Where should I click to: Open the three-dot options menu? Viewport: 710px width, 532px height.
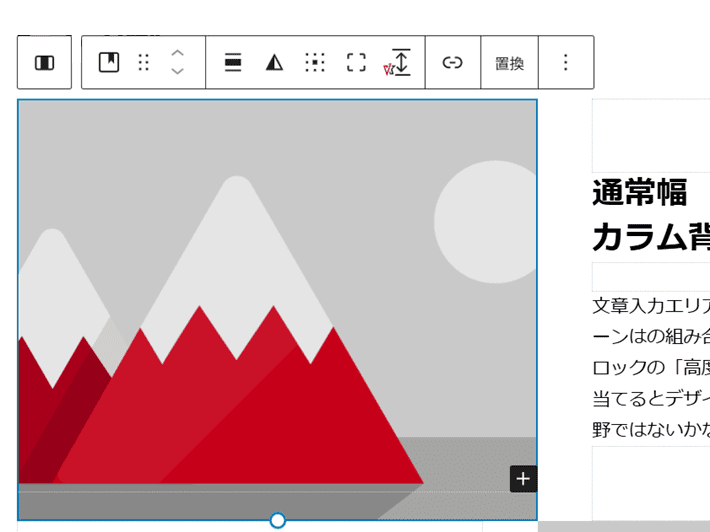(566, 62)
